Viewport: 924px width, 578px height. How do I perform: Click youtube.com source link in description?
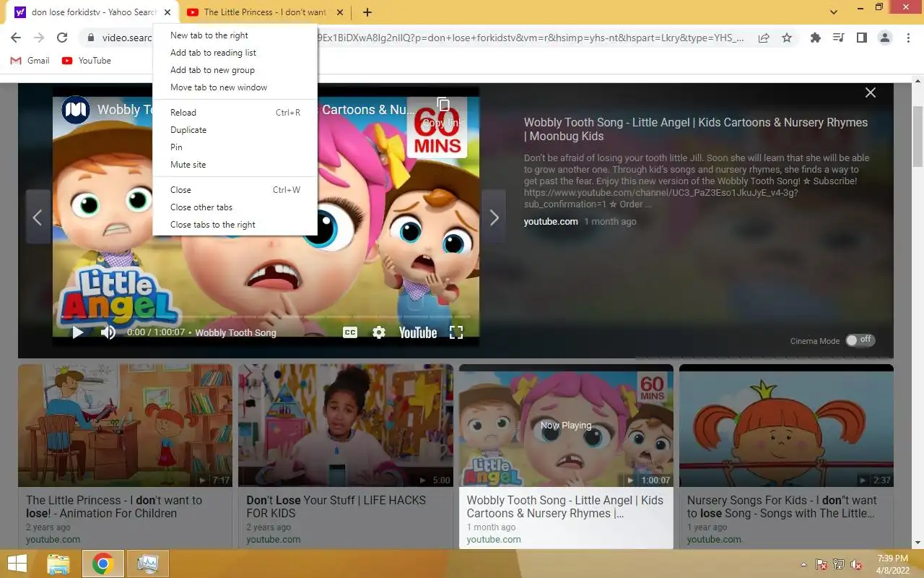[551, 222]
